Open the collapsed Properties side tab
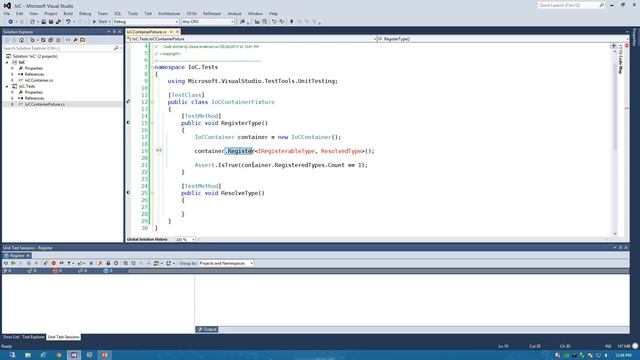Viewport: 640px width, 360px height. click(634, 38)
